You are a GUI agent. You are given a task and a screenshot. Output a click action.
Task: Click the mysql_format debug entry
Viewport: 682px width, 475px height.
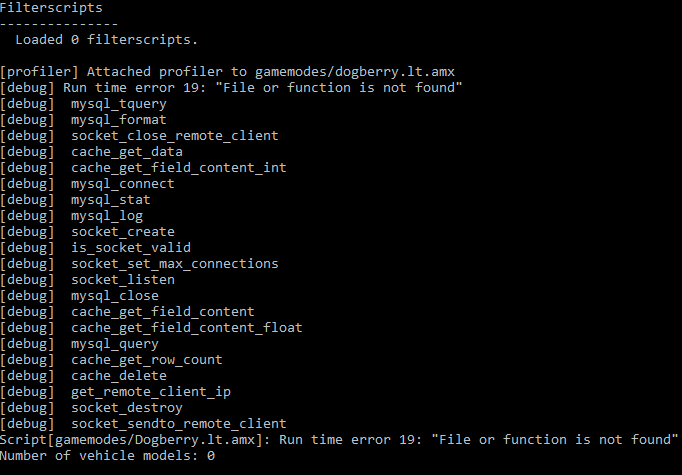click(x=84, y=120)
